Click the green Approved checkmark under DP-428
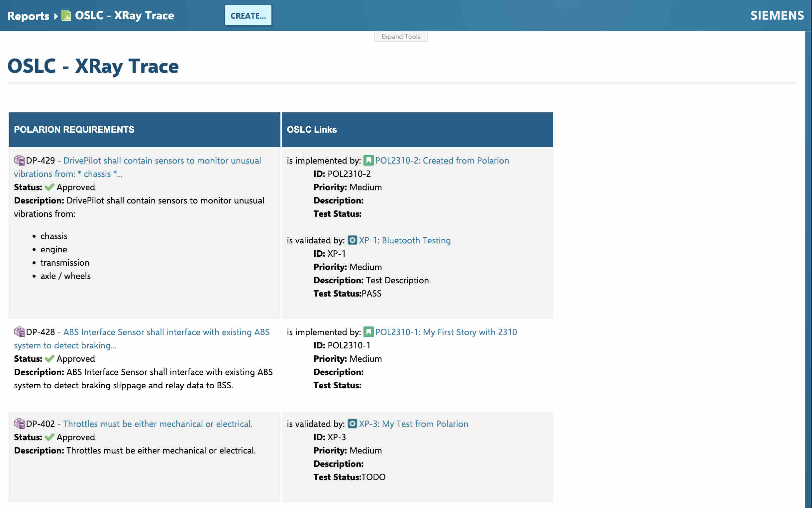Screen dimensions: 812x508 coord(50,358)
